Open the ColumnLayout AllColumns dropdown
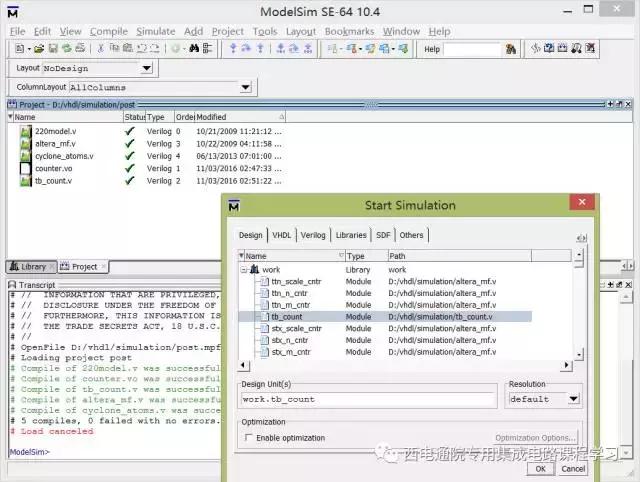This screenshot has width=640, height=482. (245, 88)
